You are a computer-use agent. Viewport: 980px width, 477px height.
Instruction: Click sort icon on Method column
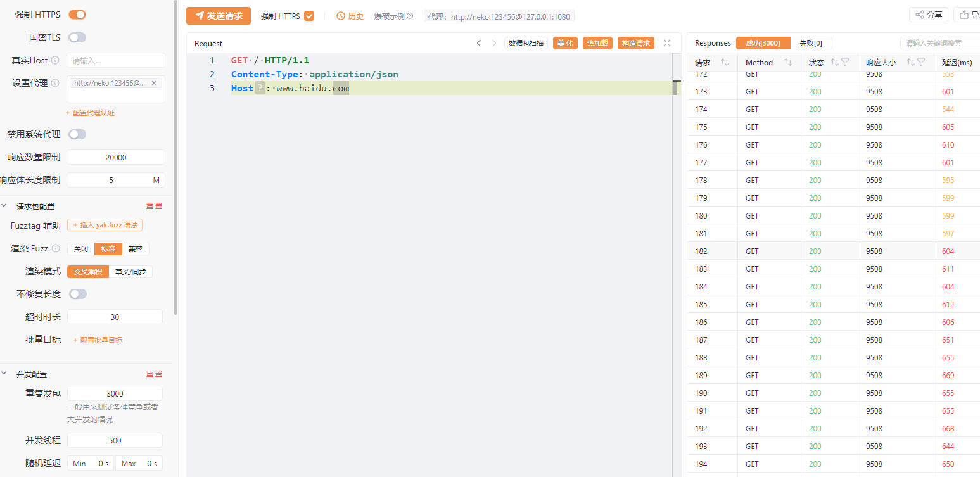pos(788,62)
